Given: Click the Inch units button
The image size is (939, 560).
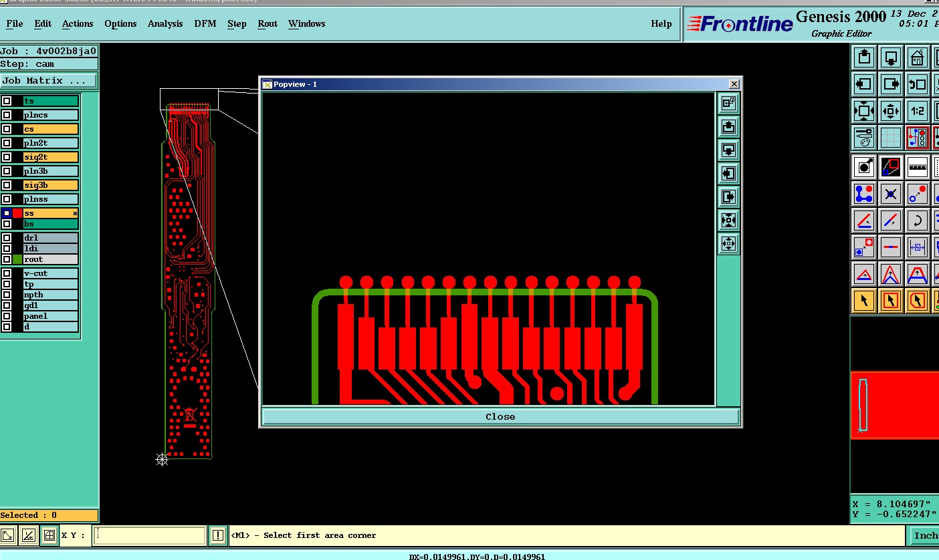Looking at the screenshot, I should click(924, 535).
